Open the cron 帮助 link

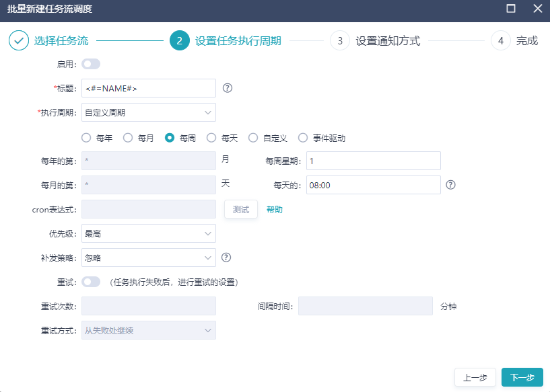point(275,209)
